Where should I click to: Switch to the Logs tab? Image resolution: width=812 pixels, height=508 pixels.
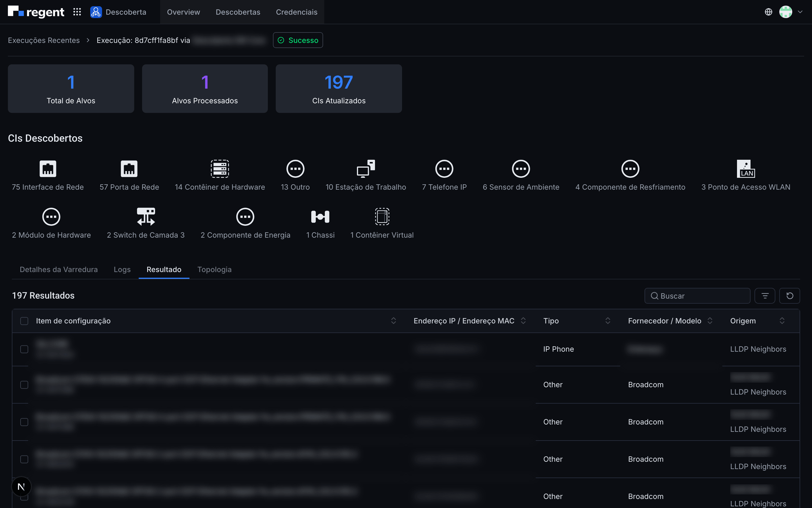tap(122, 270)
